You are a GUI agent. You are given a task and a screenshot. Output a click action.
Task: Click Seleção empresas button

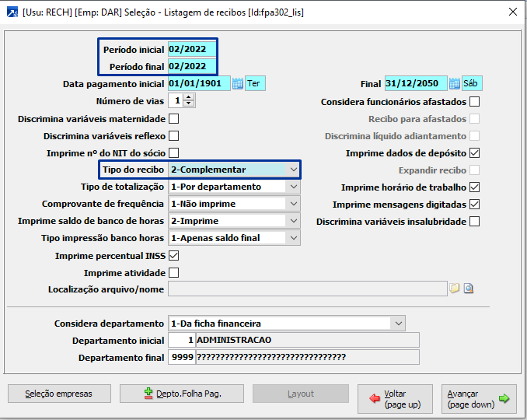point(59,394)
